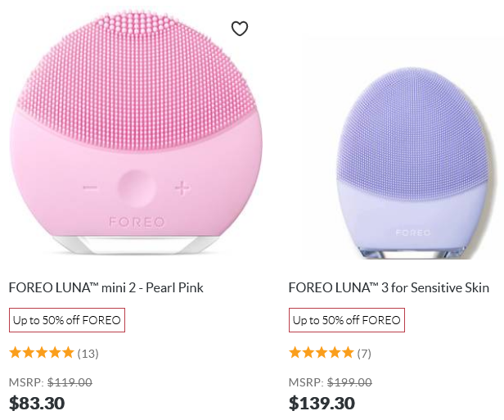Open the (13) reviews count
504x420 pixels.
click(x=88, y=354)
